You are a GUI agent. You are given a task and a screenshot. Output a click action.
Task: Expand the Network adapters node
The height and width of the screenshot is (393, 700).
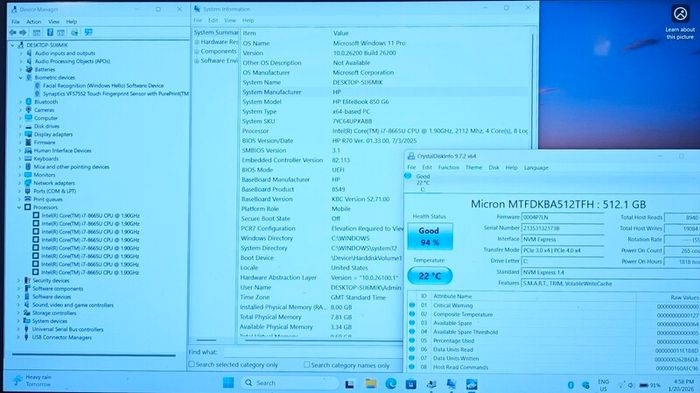coord(20,183)
